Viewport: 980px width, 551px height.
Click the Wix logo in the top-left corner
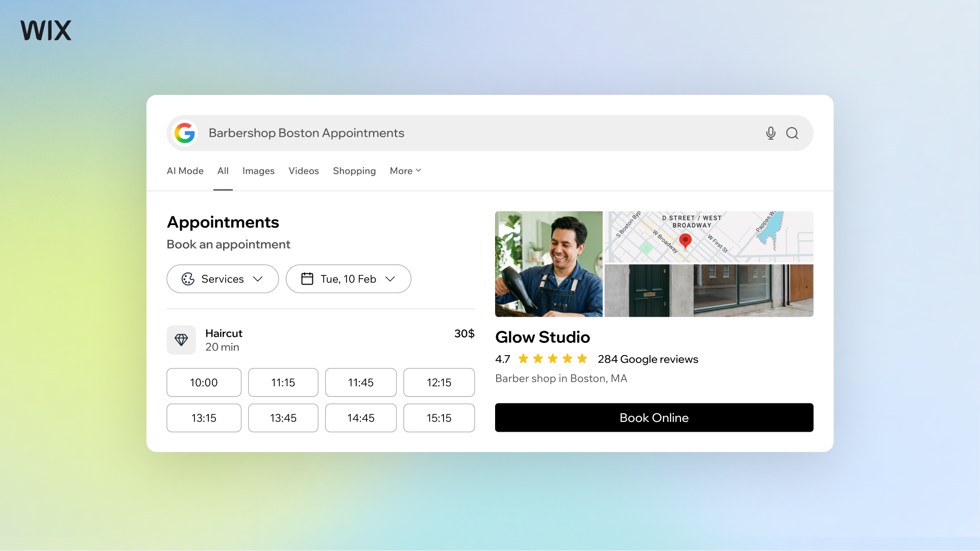[45, 30]
